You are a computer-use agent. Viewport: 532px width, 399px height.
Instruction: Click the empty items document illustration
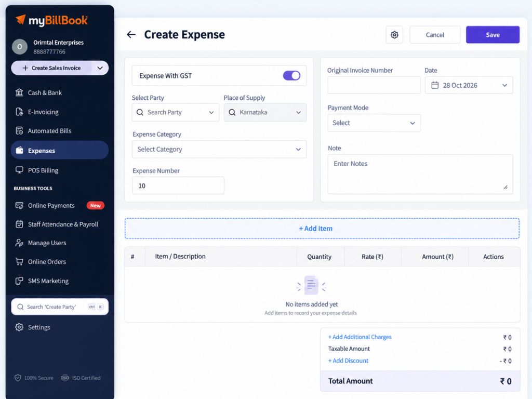(311, 285)
